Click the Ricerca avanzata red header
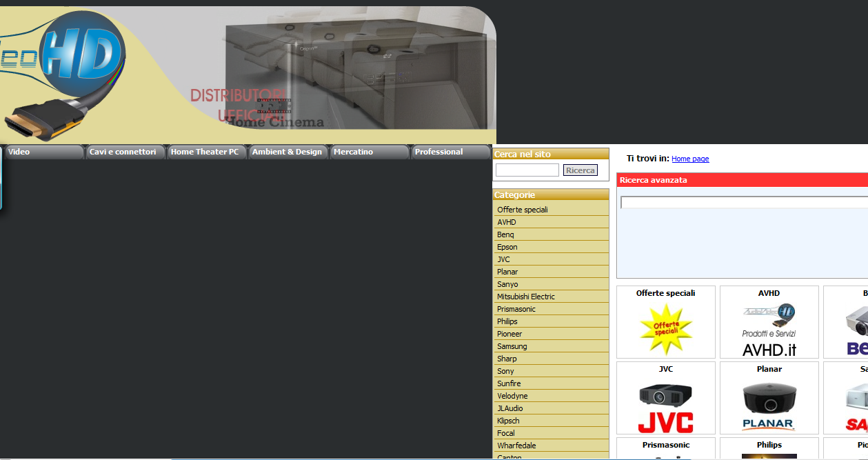The image size is (868, 460). (x=743, y=180)
